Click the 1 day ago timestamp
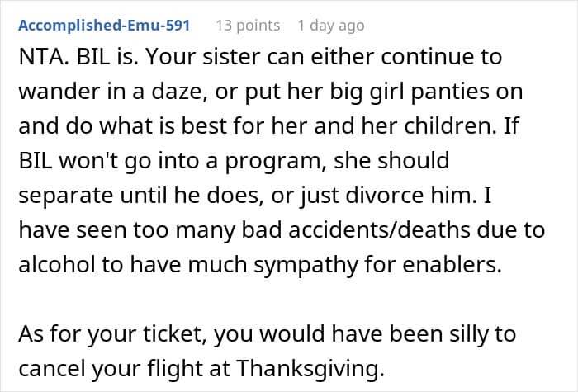 (x=330, y=26)
